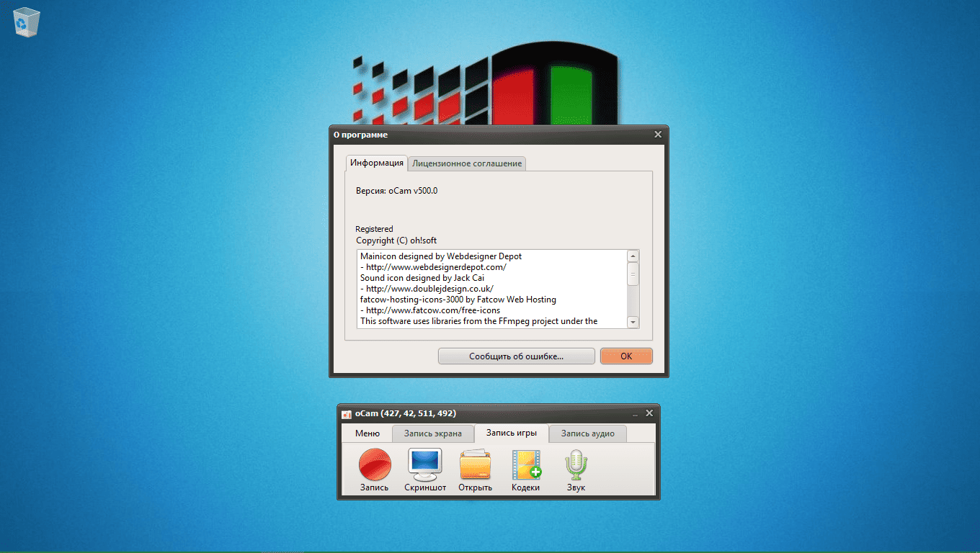The height and width of the screenshot is (553, 980).
Task: Click the oCam (427, 42, 511, 492) title
Action: 406,413
